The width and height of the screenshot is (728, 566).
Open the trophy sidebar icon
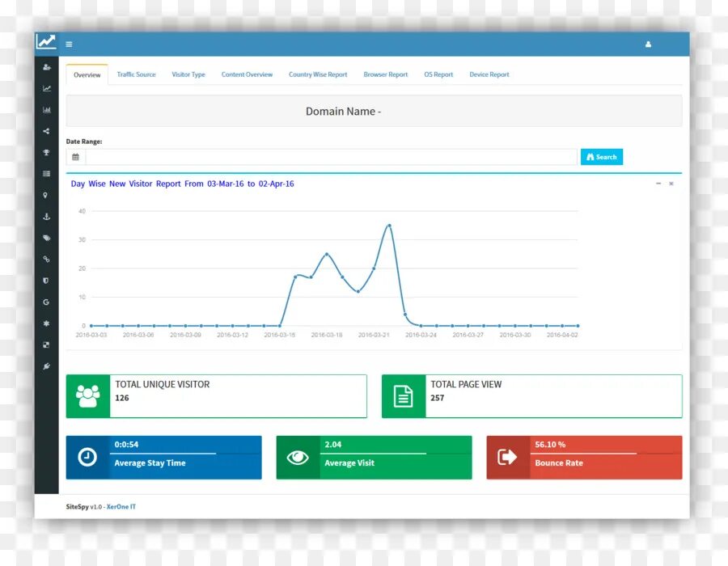pos(46,153)
